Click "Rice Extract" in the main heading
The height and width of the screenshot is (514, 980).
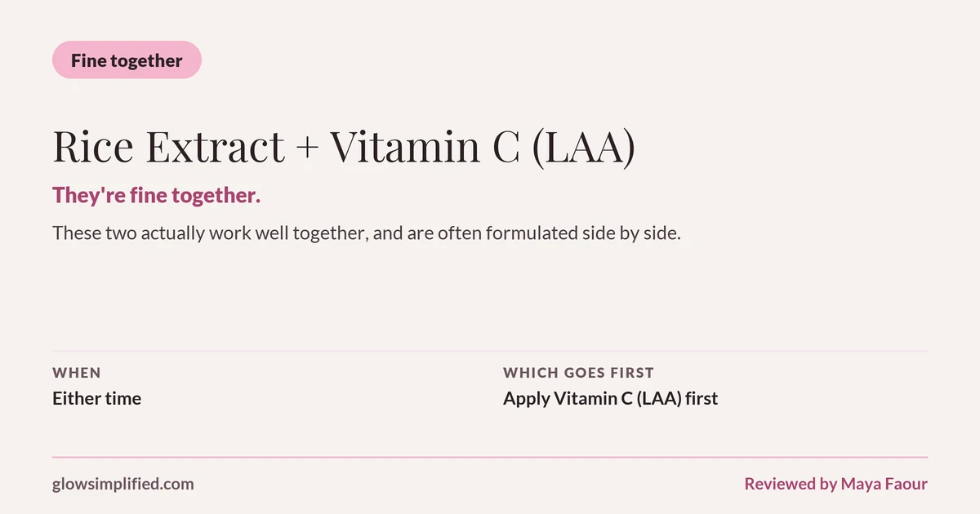[169, 147]
